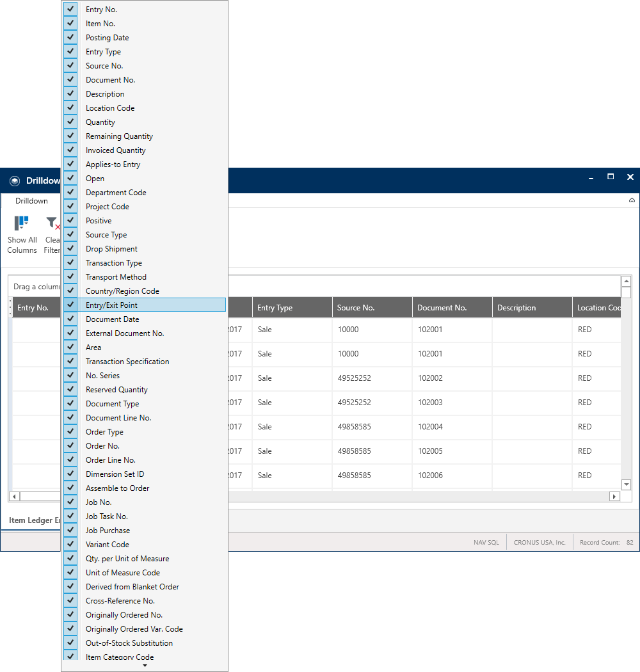Uncheck the Entry No. column checkbox
This screenshot has width=640, height=672.
(70, 9)
